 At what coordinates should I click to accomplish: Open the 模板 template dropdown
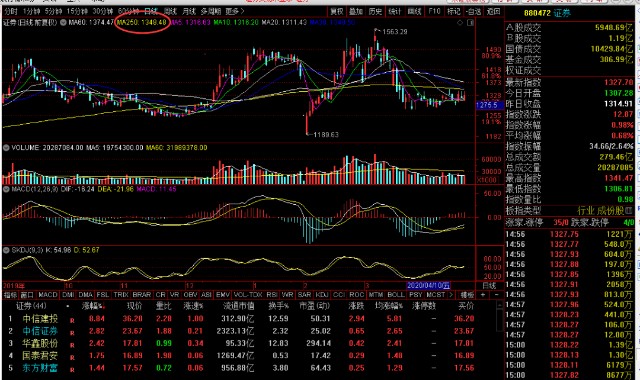coord(467,295)
